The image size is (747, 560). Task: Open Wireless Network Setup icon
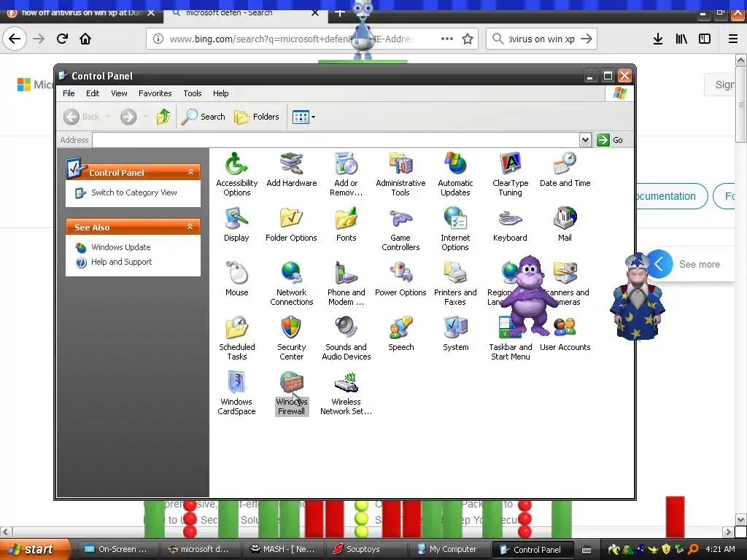(346, 393)
